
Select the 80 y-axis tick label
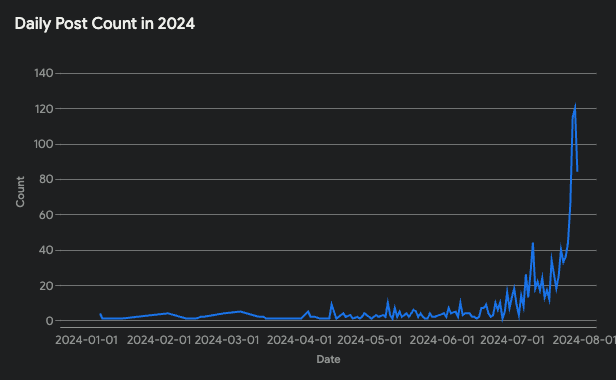[46, 179]
